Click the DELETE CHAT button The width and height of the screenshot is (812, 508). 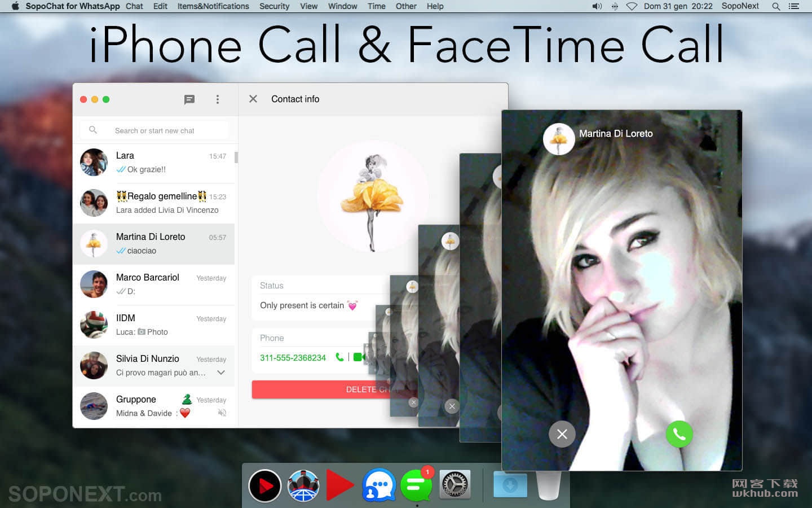click(336, 389)
